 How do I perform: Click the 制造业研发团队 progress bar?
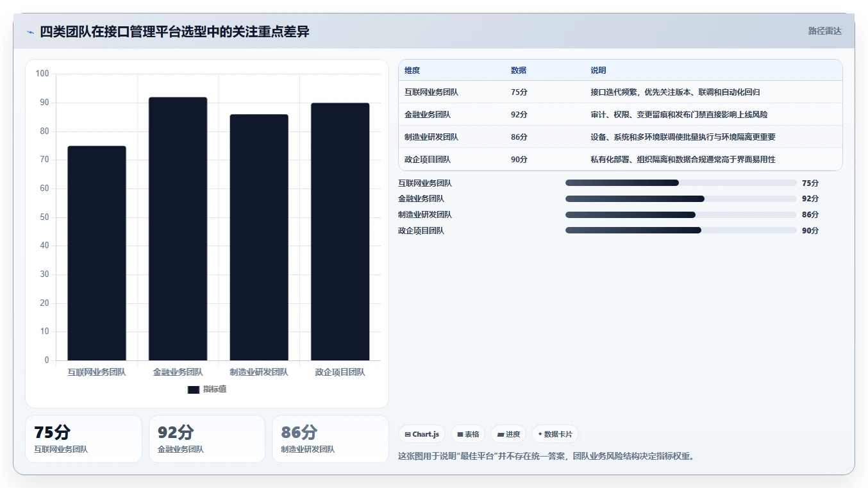(x=681, y=215)
